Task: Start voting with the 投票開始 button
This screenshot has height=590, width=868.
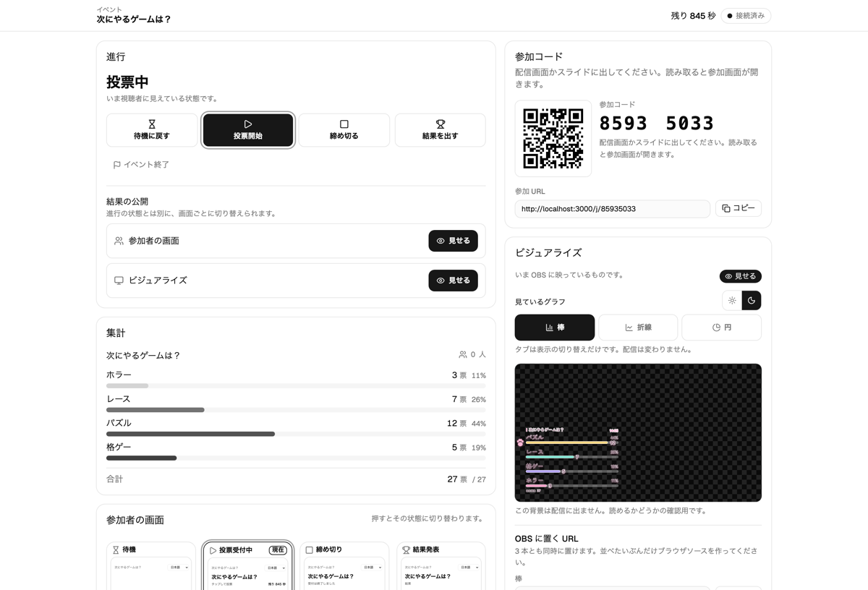Action: pyautogui.click(x=248, y=130)
